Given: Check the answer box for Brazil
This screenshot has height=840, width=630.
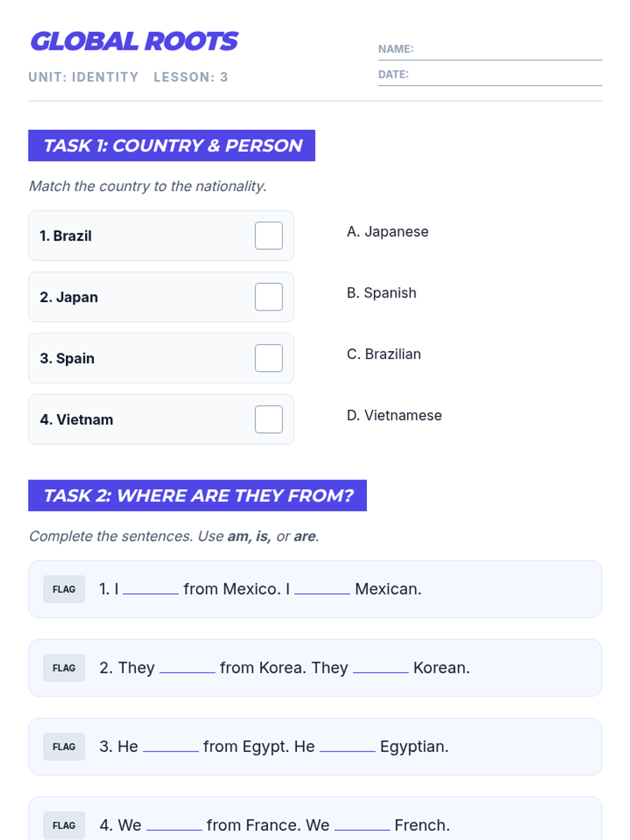Looking at the screenshot, I should pyautogui.click(x=269, y=236).
